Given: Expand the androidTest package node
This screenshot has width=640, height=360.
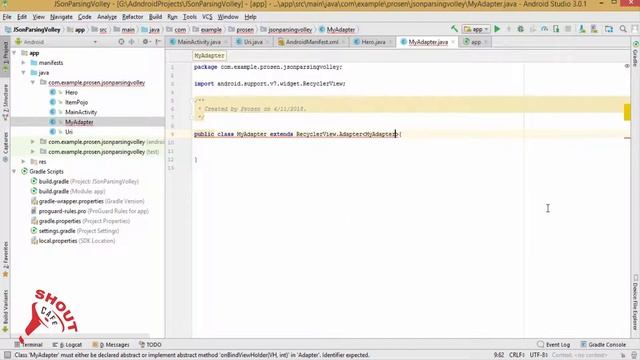Looking at the screenshot, I should tap(33, 142).
